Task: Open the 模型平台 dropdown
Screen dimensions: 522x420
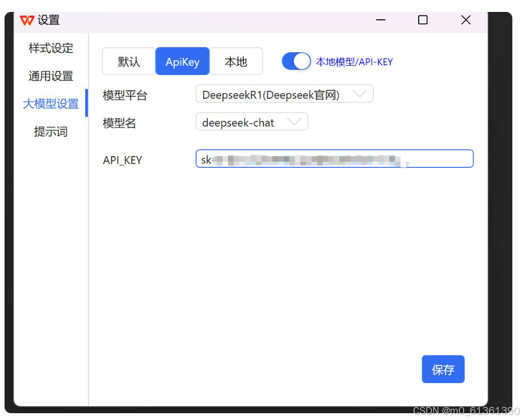Action: [x=285, y=94]
